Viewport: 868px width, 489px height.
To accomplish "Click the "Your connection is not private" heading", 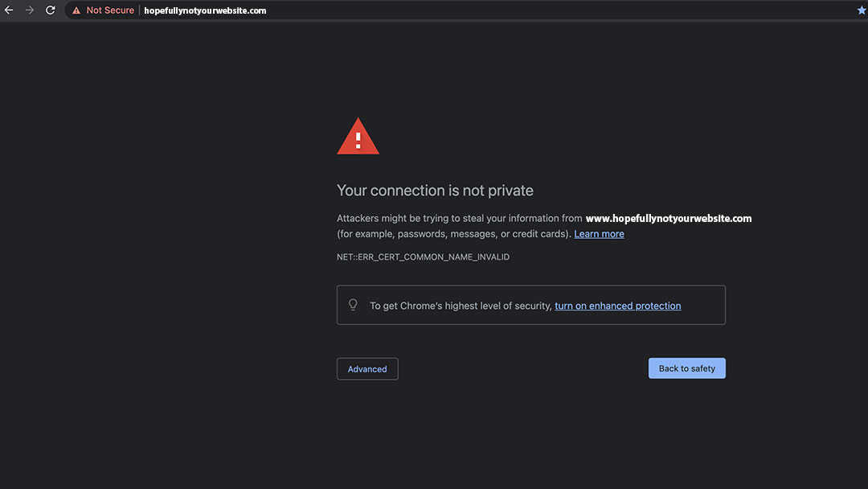I will click(x=435, y=191).
